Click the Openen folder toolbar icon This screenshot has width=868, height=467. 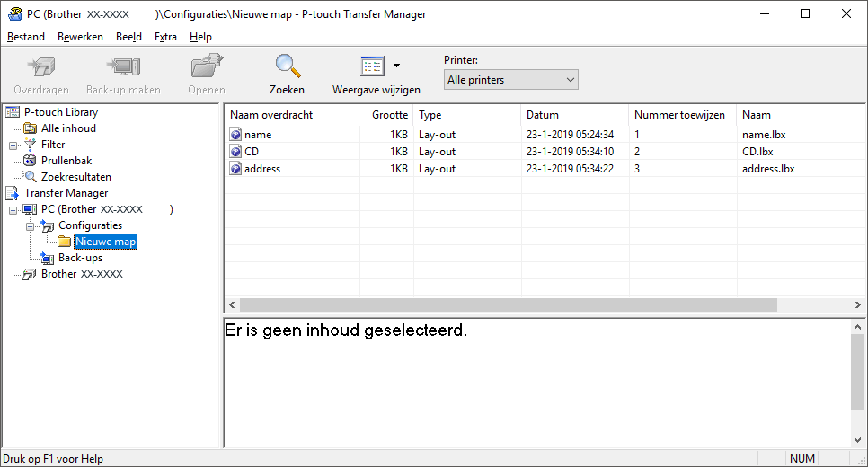207,66
